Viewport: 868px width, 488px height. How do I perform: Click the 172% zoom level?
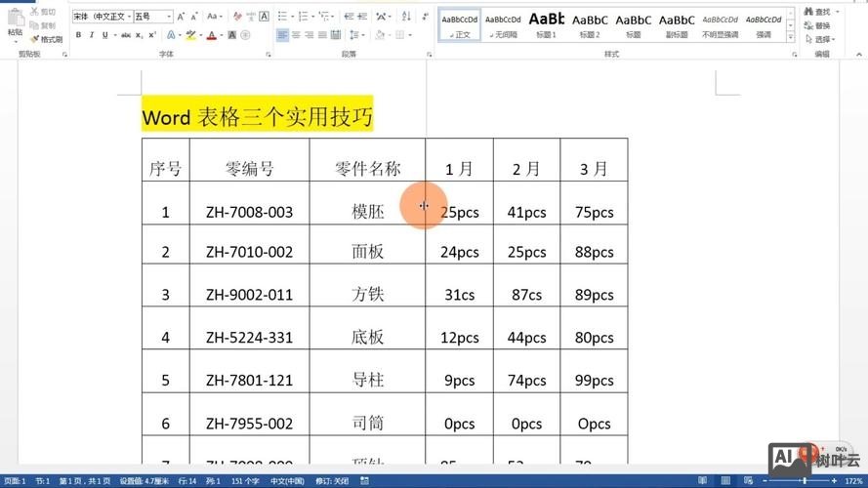pos(853,481)
